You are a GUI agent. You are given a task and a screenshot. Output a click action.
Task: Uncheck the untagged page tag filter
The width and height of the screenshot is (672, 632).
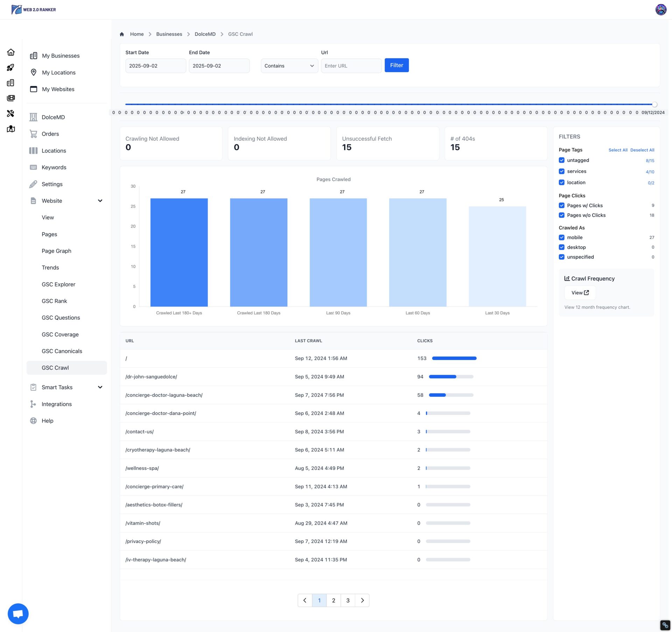[561, 160]
